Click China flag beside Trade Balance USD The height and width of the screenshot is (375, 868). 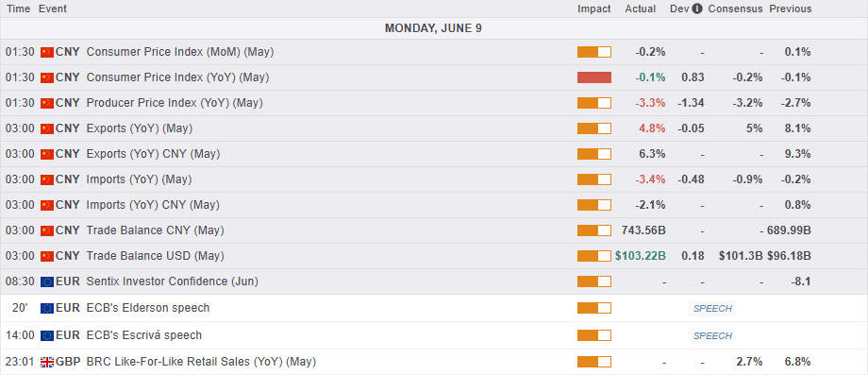[x=47, y=256]
